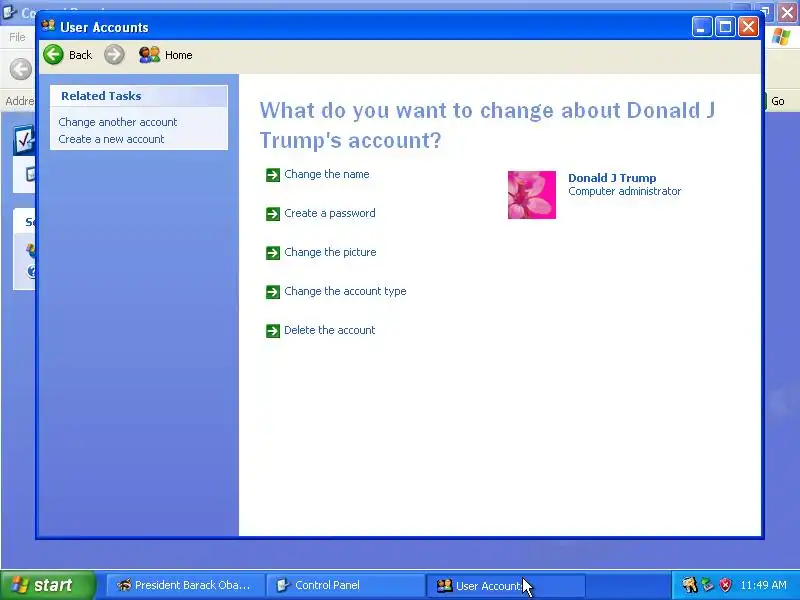Click the green arrow beside Create a password
Screen dimensions: 800x600
273,214
